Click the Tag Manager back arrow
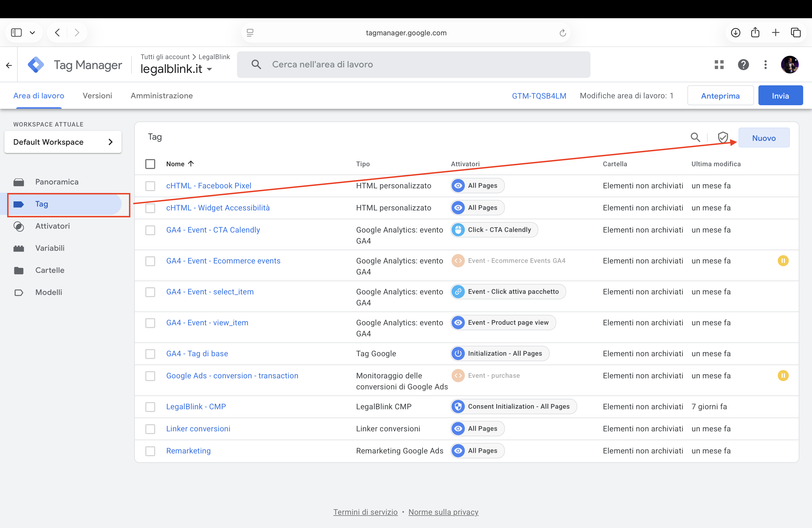812x528 pixels. [x=9, y=65]
